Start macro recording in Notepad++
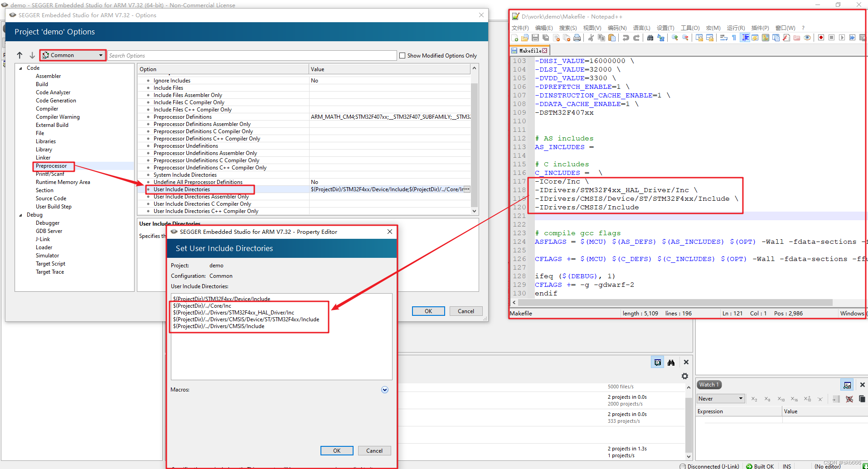 [x=821, y=38]
